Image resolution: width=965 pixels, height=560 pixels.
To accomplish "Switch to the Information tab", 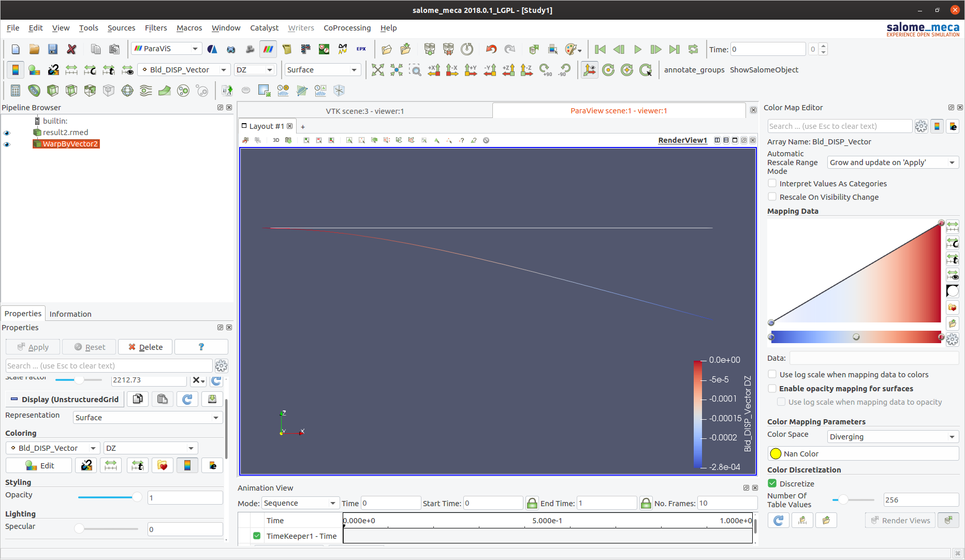I will click(70, 314).
